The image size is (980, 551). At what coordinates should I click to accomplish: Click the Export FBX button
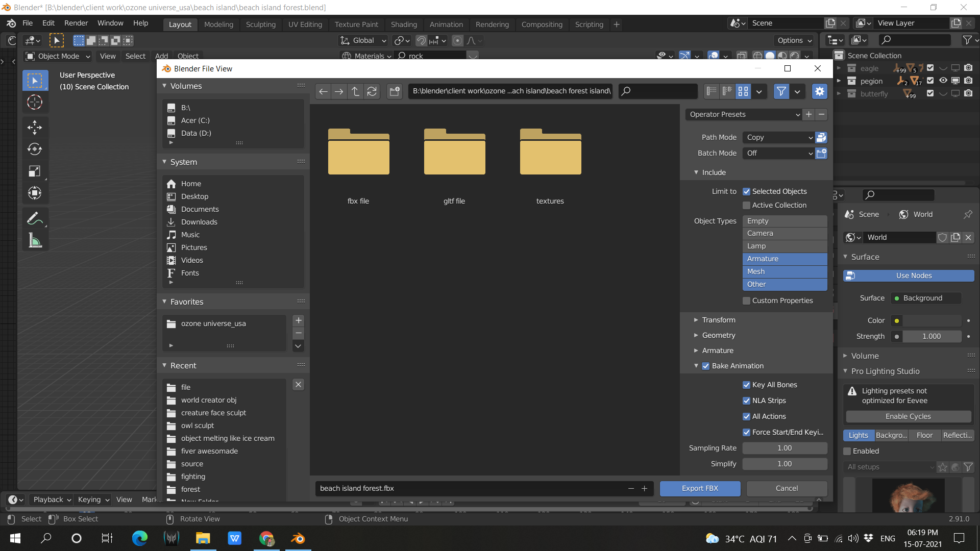pyautogui.click(x=700, y=488)
